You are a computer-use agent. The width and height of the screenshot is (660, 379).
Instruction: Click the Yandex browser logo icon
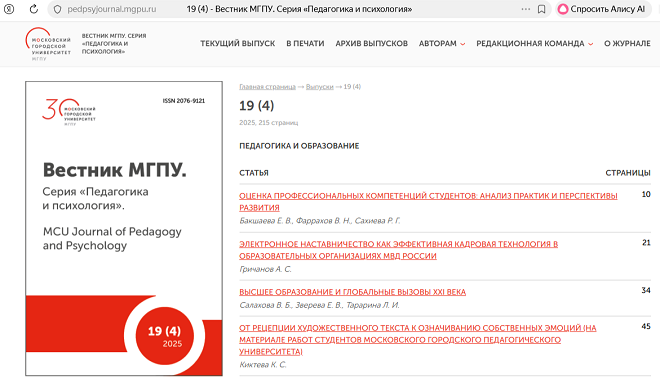9,9
